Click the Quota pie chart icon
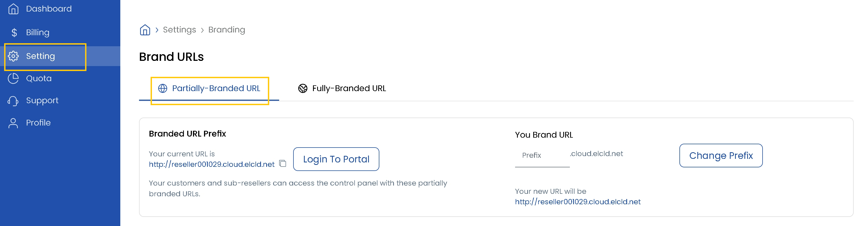This screenshot has height=226, width=868. [13, 78]
